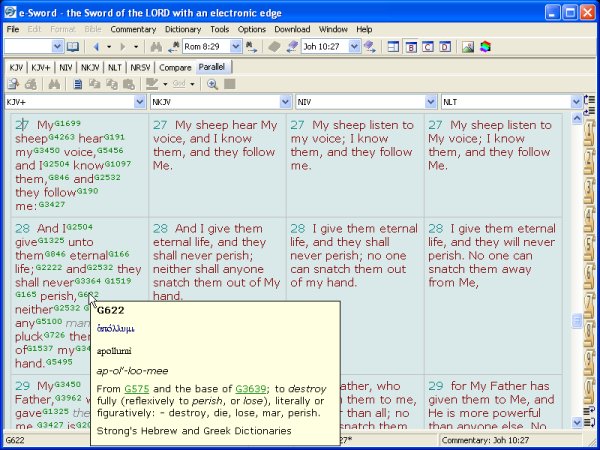
Task: Toggle the Bible window 'B' icon
Action: pos(411,47)
